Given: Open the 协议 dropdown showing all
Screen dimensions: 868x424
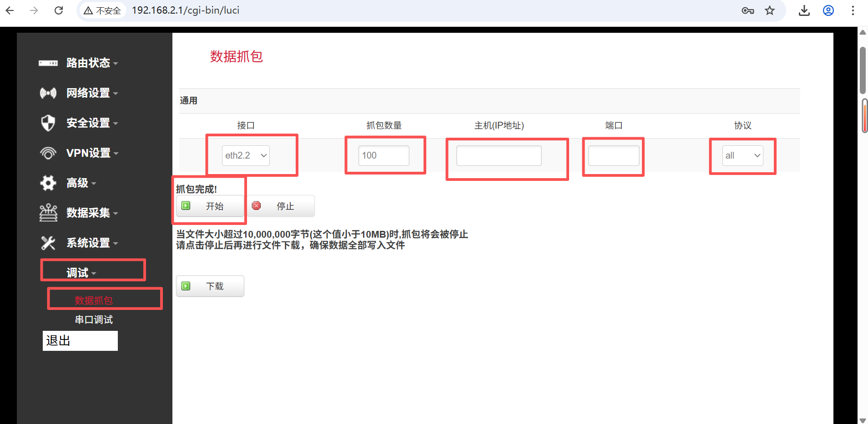Looking at the screenshot, I should click(742, 155).
